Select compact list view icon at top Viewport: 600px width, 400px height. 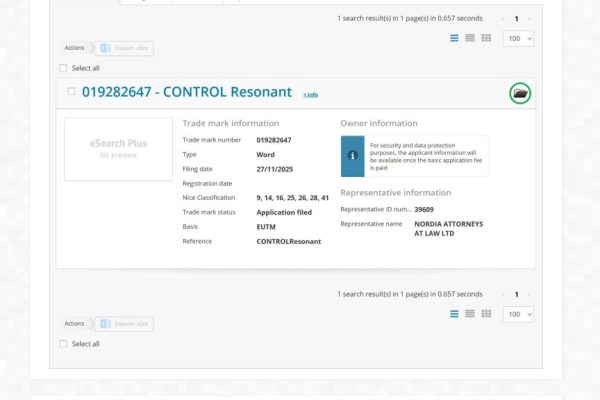(x=470, y=38)
